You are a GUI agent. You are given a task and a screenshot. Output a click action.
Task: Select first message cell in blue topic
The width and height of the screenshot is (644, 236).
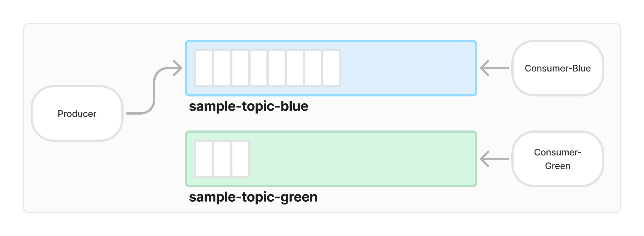[204, 68]
